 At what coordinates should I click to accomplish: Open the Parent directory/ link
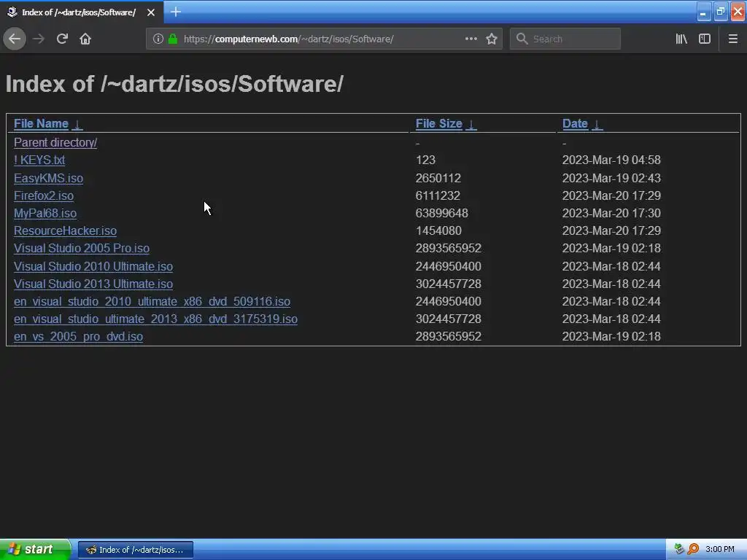55,142
